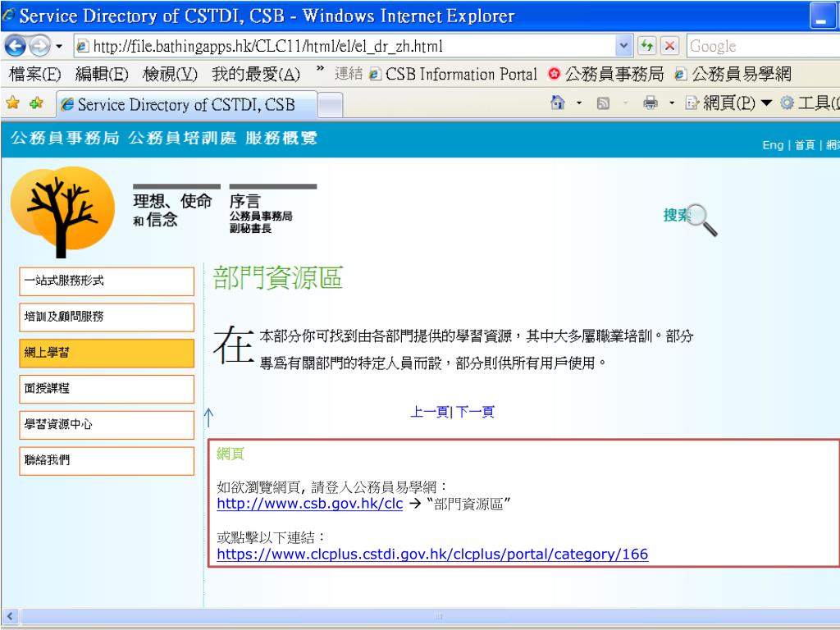Screen dimensions: 840x630
Task: Select highlighted 網上學習 sidebar item
Action: (x=107, y=353)
